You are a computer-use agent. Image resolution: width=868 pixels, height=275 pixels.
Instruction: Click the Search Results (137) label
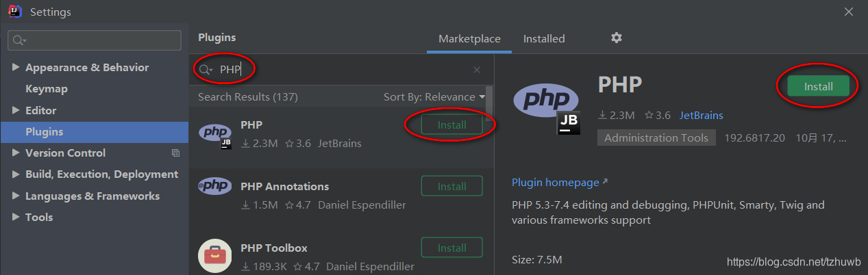click(x=248, y=97)
